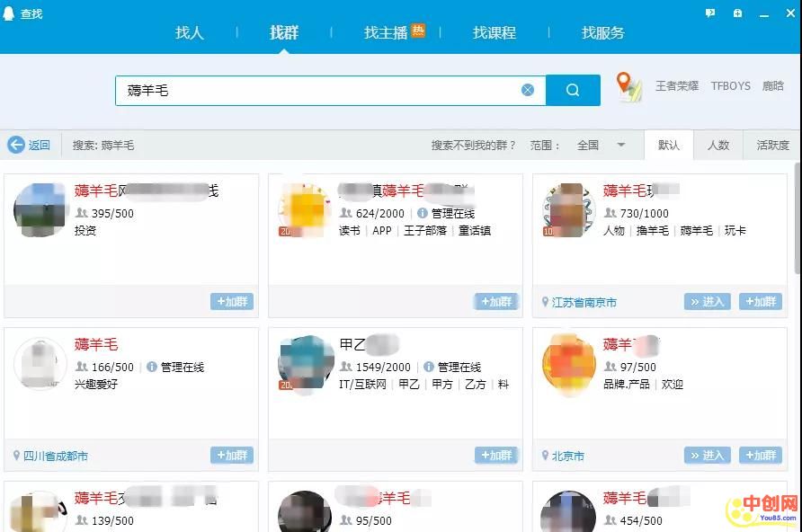Click the location pin beside 四川省成都市
The height and width of the screenshot is (532, 802).
16,456
